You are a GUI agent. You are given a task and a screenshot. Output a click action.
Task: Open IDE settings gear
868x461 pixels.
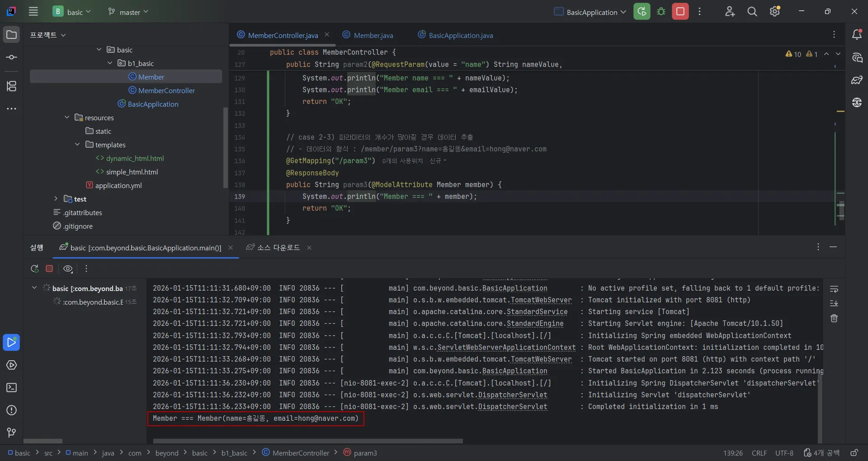775,12
